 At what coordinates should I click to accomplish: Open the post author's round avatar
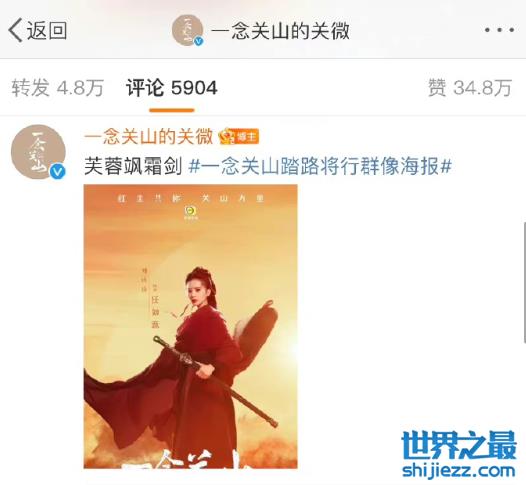pyautogui.click(x=38, y=152)
